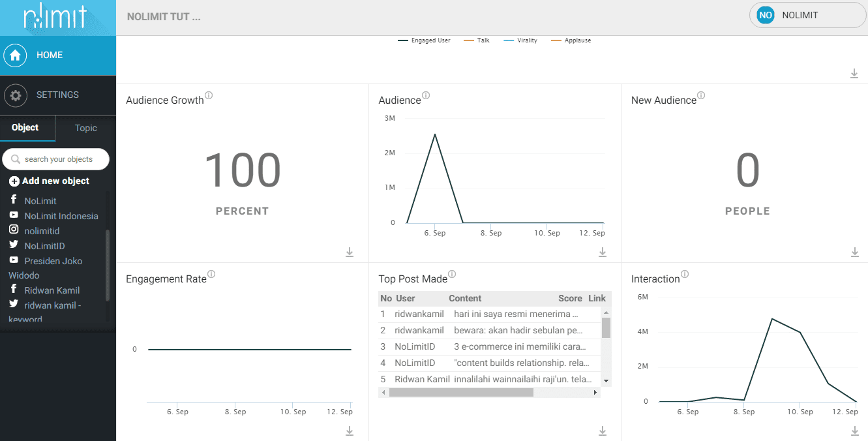Click row 4 post 'content builds relationship'
Image resolution: width=868 pixels, height=441 pixels.
(x=522, y=363)
